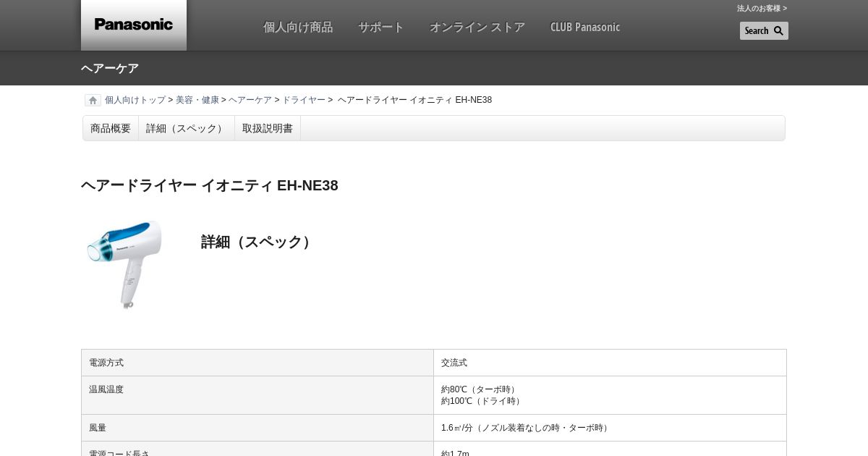Image resolution: width=868 pixels, height=456 pixels.
Task: Go to 美容・健康 breadcrumb
Action: [x=197, y=100]
